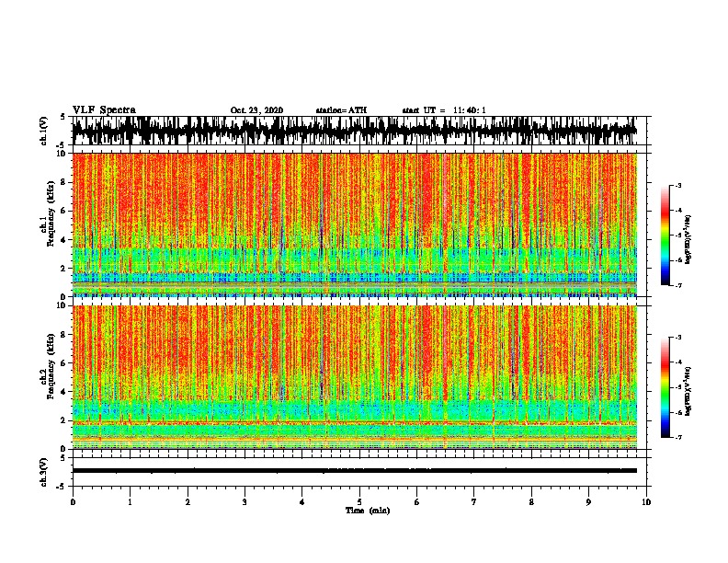Click the "ch.3(V)" y-axis label

tap(43, 473)
